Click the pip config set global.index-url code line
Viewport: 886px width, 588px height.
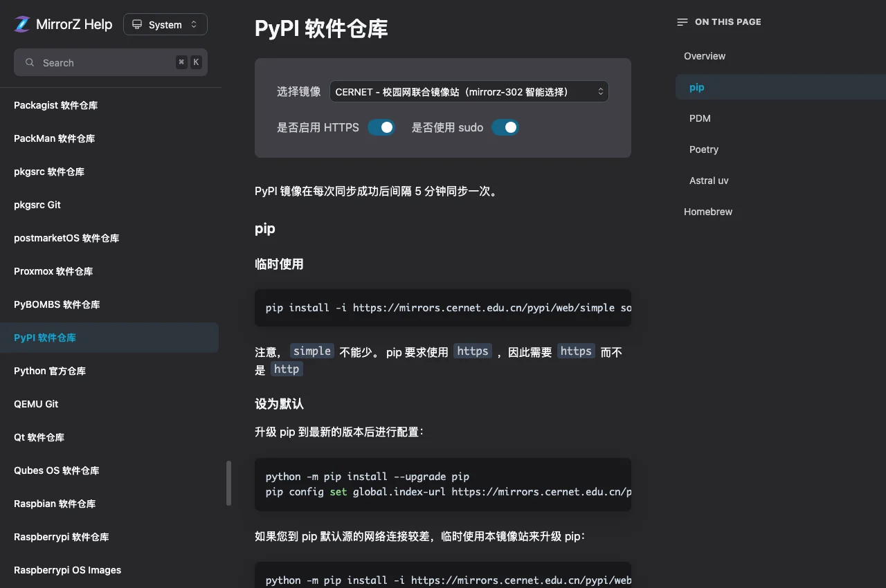click(x=449, y=493)
